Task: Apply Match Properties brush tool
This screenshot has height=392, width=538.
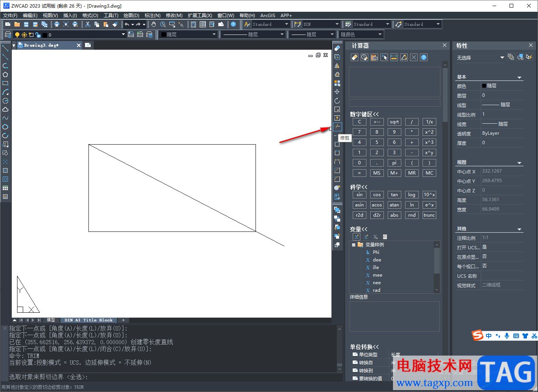Action: pyautogui.click(x=115, y=24)
